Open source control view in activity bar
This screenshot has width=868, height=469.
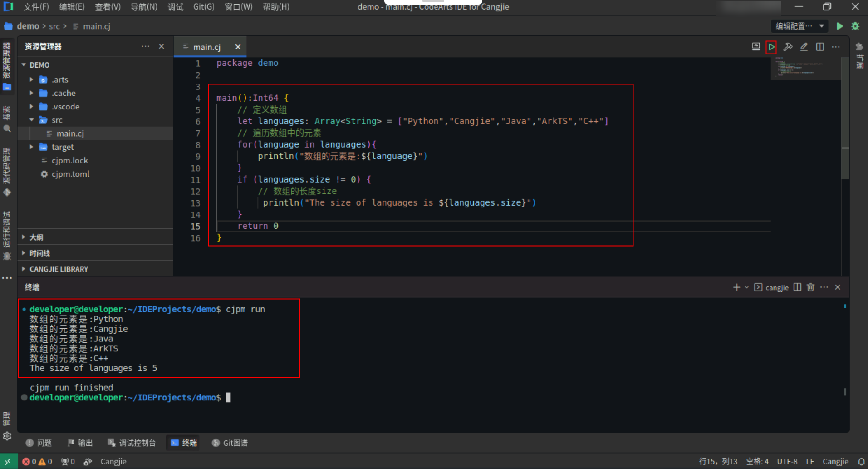7,172
